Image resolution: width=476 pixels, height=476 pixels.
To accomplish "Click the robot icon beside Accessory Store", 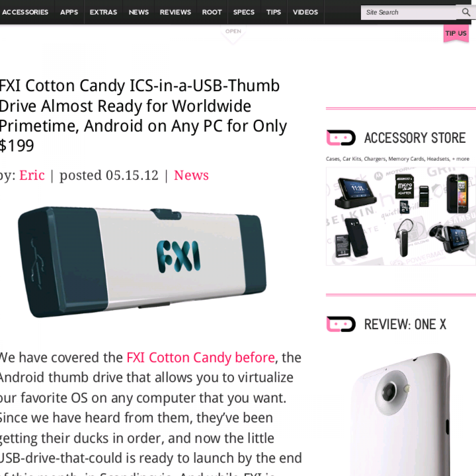I will 341,138.
